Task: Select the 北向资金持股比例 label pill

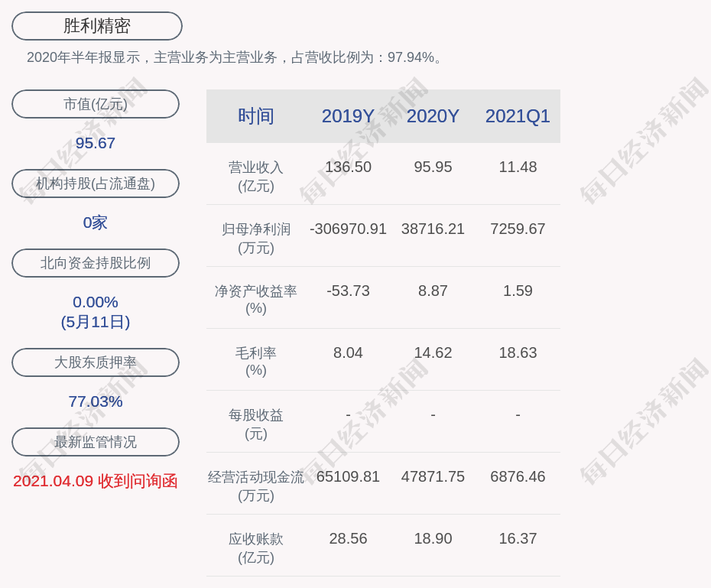Action: [x=96, y=263]
